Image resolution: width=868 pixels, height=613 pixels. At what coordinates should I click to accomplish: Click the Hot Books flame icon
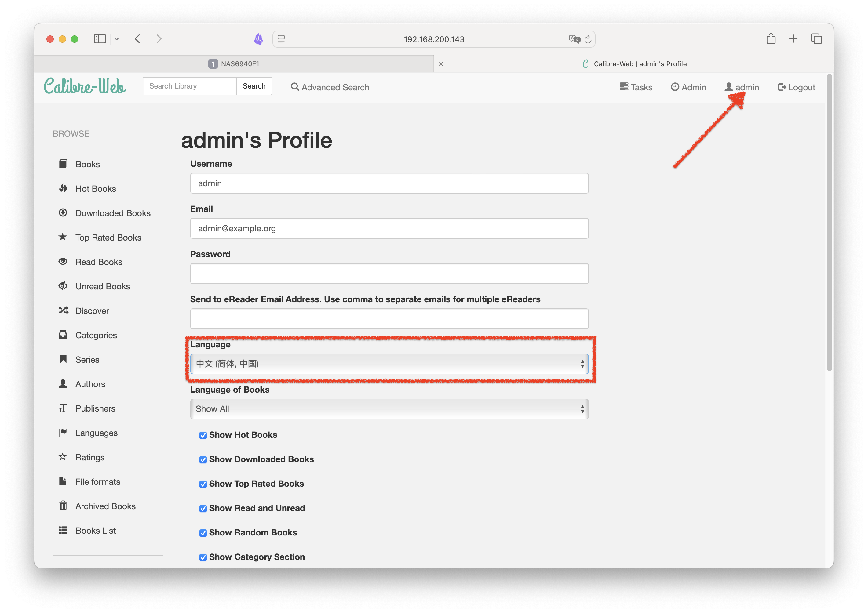(63, 188)
